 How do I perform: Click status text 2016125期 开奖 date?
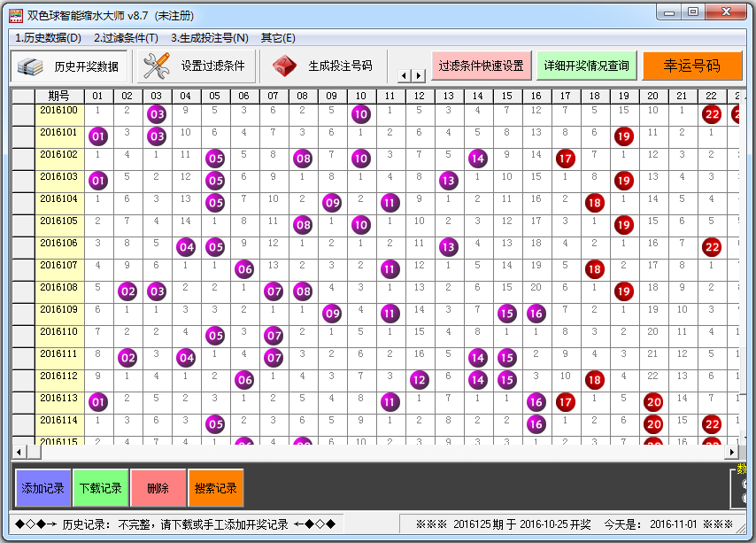click(x=521, y=524)
